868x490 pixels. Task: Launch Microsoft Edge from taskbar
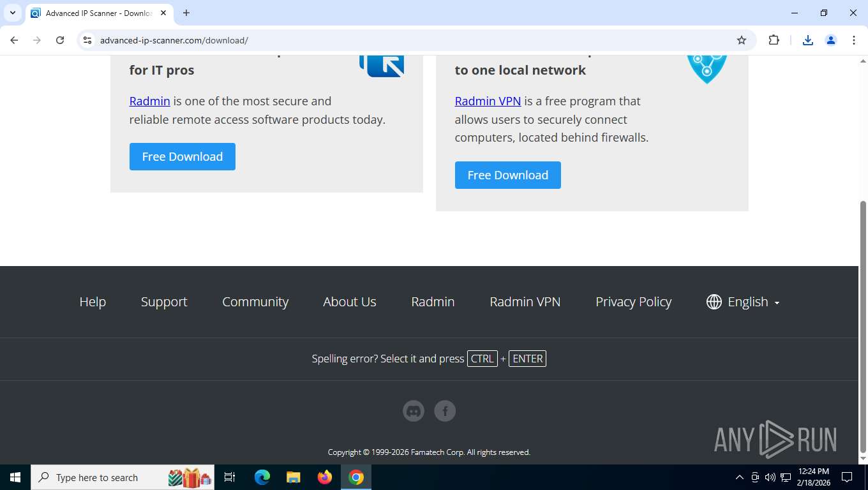click(x=262, y=477)
